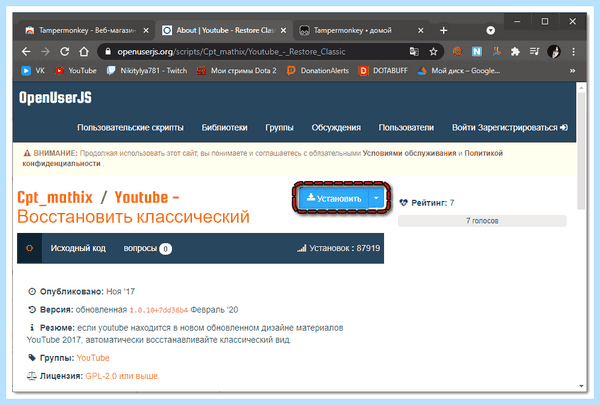Close the About Youtube Restore Classic tab
This screenshot has height=405, width=600.
[283, 30]
